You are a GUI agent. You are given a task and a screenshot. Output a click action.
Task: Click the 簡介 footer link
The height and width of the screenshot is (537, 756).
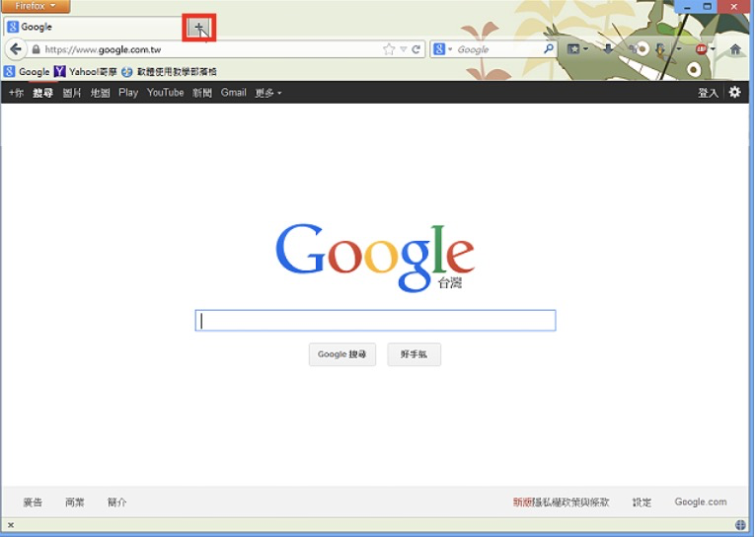[116, 502]
